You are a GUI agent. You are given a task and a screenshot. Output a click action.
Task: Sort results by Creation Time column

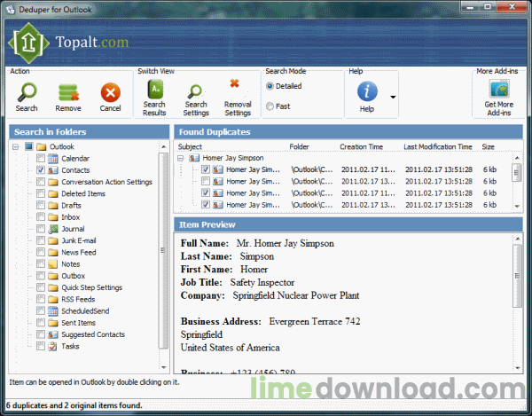click(361, 146)
